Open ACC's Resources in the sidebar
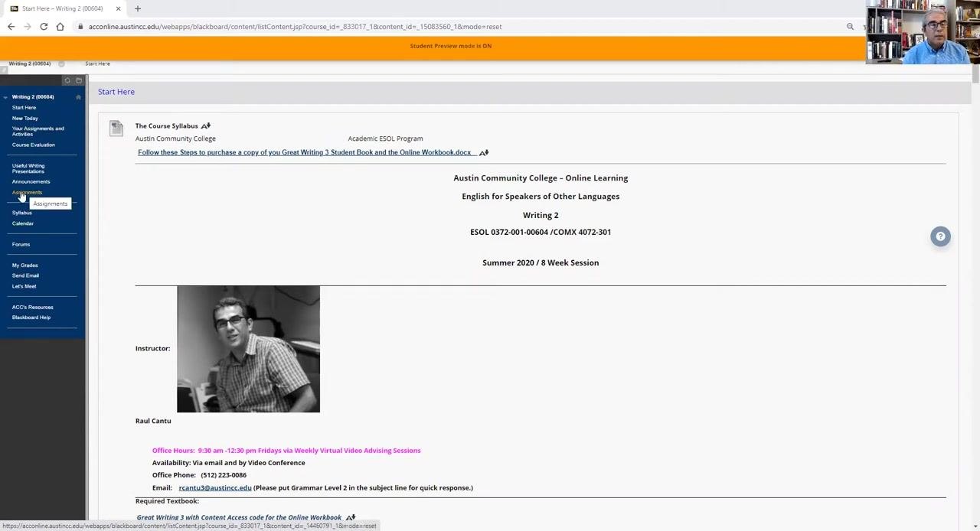This screenshot has height=531, width=980. (x=32, y=307)
